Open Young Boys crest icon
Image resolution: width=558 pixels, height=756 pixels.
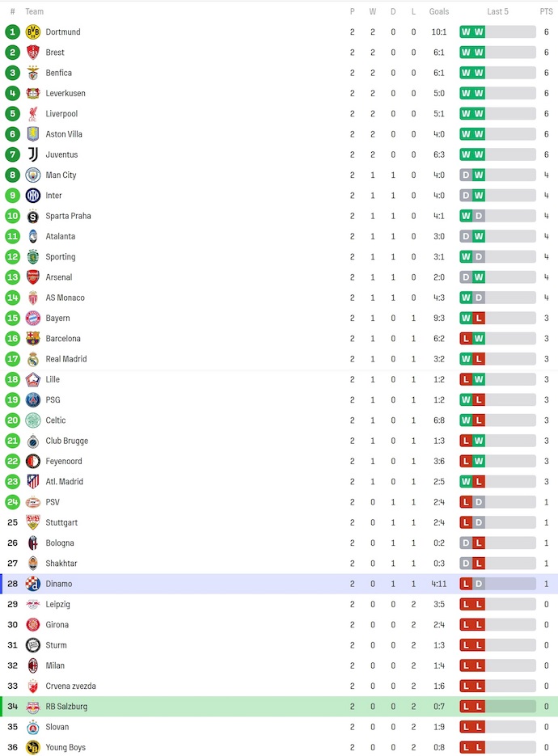pyautogui.click(x=33, y=747)
